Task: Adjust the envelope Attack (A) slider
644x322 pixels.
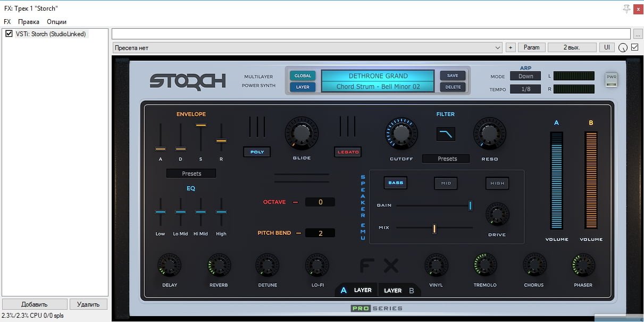Action: 161,149
